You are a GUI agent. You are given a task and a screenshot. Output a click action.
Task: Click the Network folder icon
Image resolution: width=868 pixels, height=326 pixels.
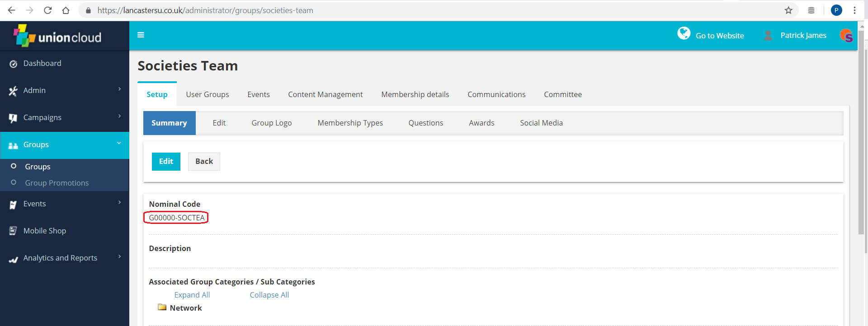[162, 307]
